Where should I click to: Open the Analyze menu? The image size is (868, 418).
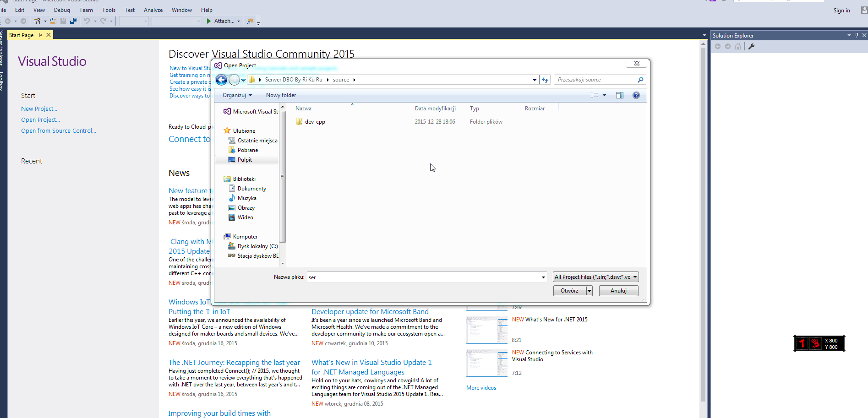pyautogui.click(x=153, y=10)
